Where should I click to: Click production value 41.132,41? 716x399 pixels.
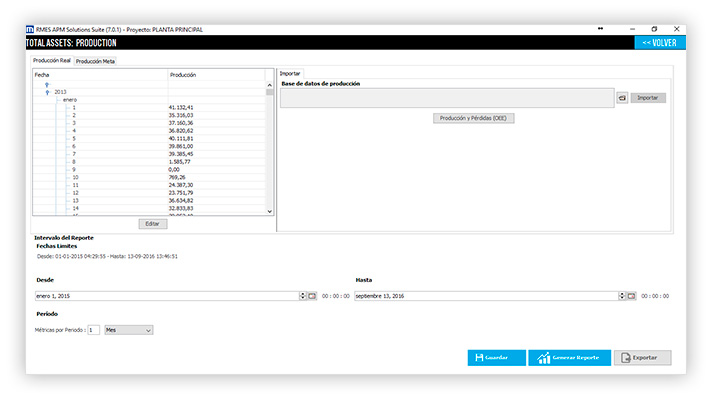(181, 108)
